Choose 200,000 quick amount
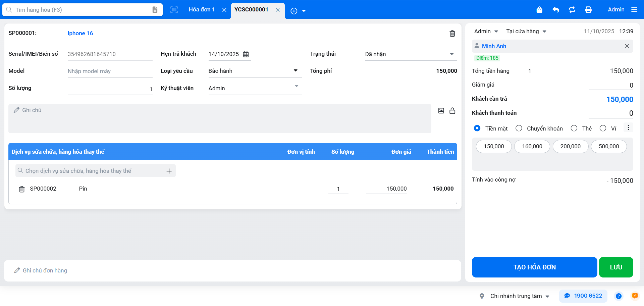This screenshot has height=306, width=644. coord(570,146)
